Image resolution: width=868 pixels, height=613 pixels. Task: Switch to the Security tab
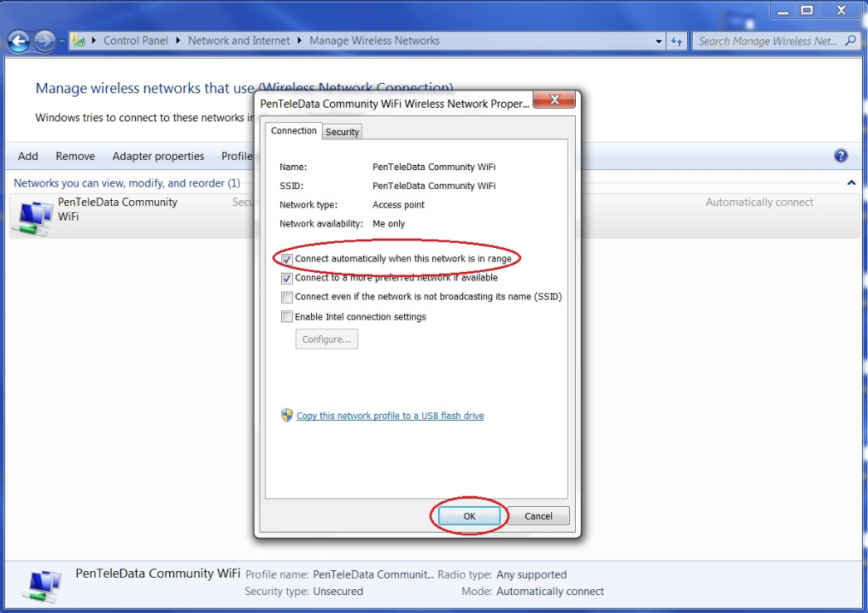point(342,132)
